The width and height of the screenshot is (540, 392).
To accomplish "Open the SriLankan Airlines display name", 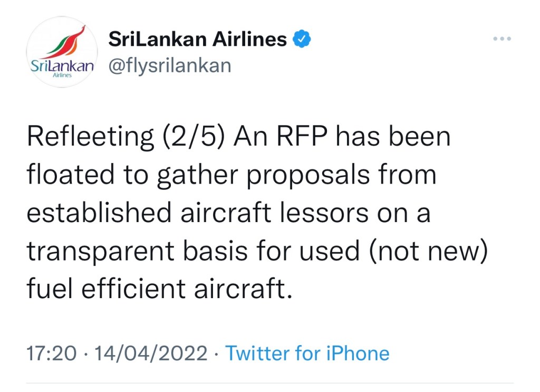I will tap(197, 39).
